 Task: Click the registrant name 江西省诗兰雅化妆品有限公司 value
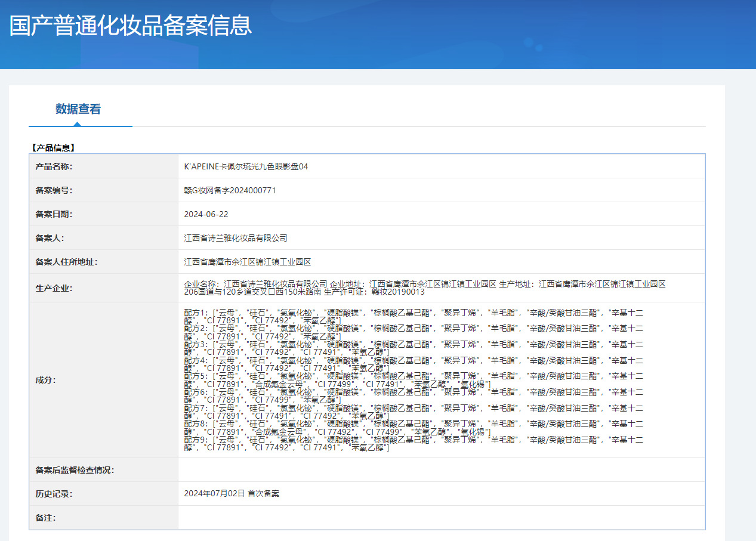click(x=236, y=238)
